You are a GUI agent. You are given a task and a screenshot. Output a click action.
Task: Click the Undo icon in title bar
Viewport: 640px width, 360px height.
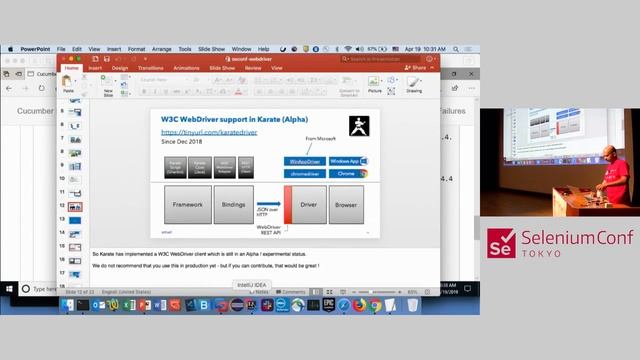pos(119,59)
